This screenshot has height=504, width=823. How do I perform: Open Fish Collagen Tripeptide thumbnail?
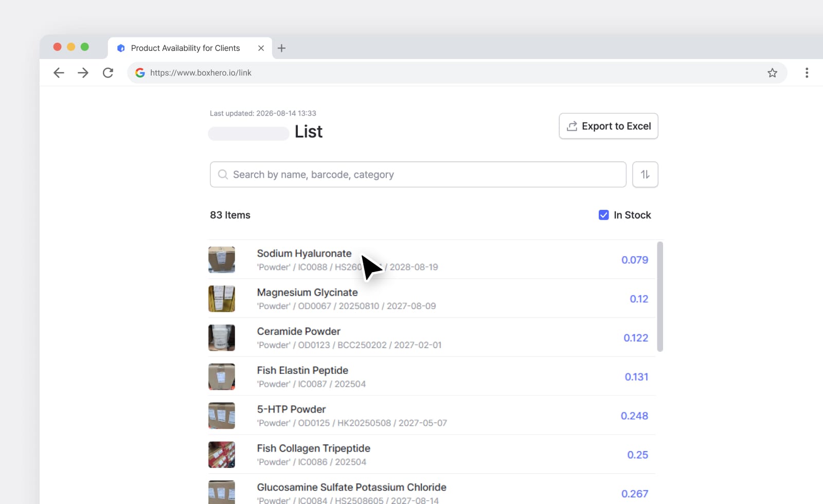pyautogui.click(x=222, y=455)
